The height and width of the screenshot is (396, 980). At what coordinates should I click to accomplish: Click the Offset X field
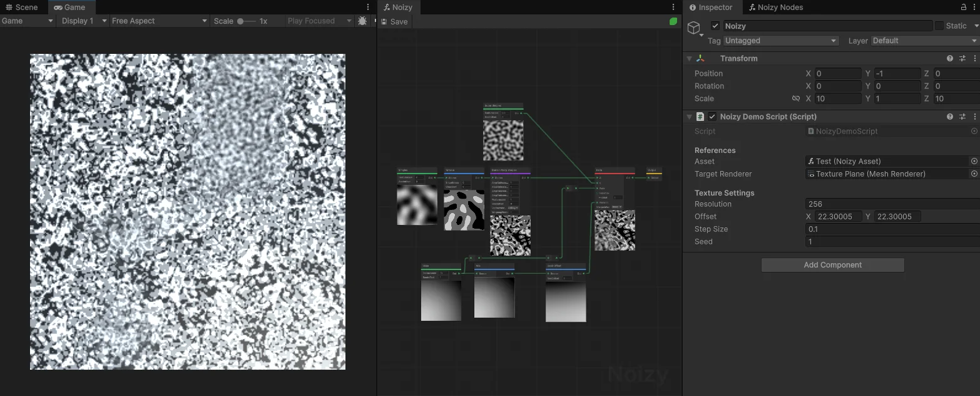[838, 216]
